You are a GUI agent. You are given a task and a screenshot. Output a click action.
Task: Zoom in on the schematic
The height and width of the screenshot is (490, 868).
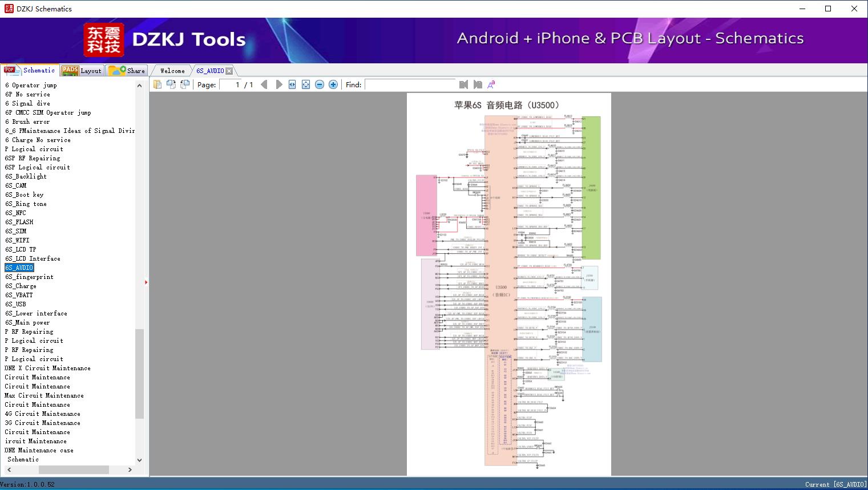point(333,84)
